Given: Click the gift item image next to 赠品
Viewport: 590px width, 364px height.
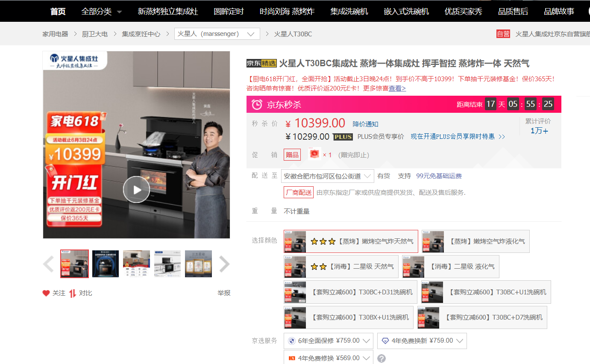Looking at the screenshot, I should 314,154.
